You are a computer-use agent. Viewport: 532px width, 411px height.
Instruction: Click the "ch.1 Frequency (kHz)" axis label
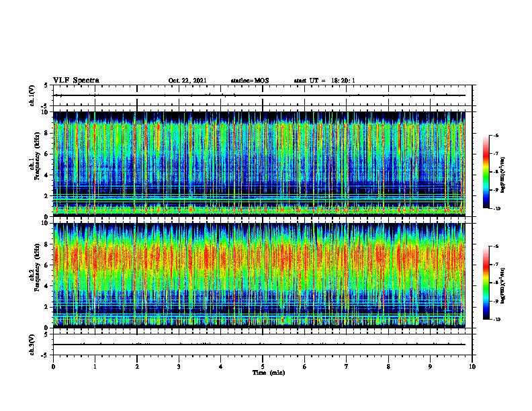click(x=34, y=156)
